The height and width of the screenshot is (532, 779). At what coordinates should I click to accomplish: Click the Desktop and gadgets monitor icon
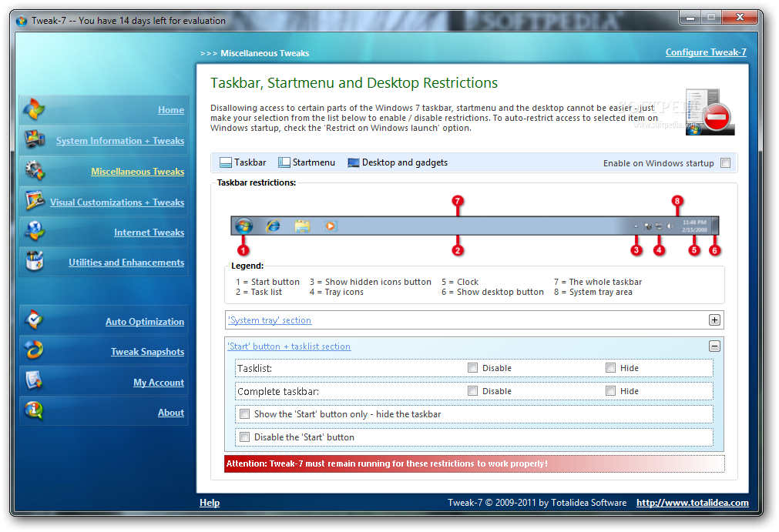(353, 162)
